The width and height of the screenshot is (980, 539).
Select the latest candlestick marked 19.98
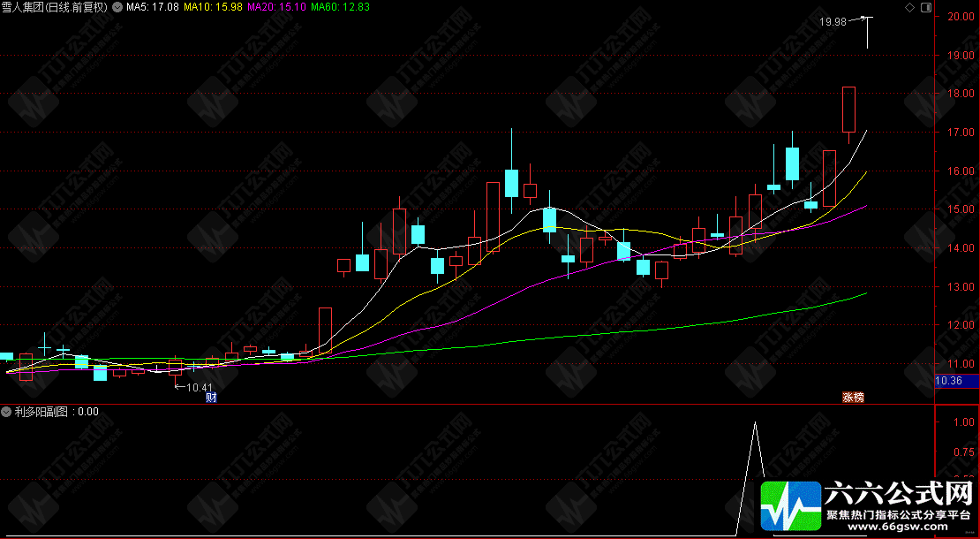pyautogui.click(x=867, y=33)
